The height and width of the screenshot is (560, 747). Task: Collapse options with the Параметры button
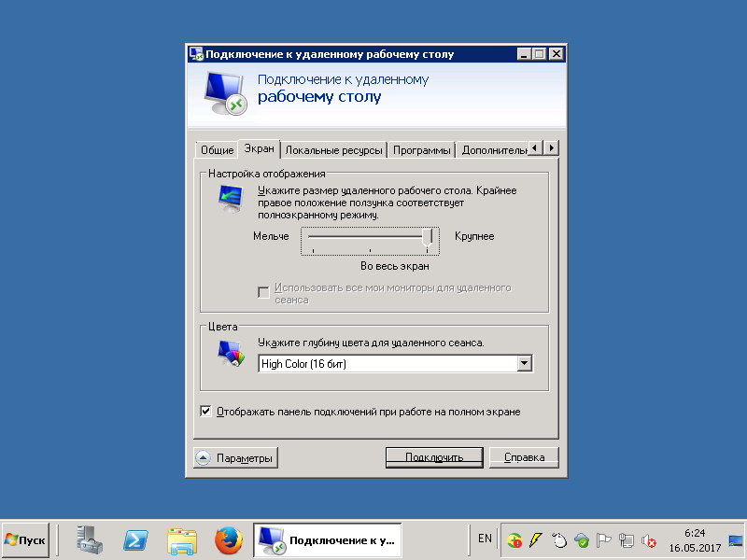tap(236, 457)
